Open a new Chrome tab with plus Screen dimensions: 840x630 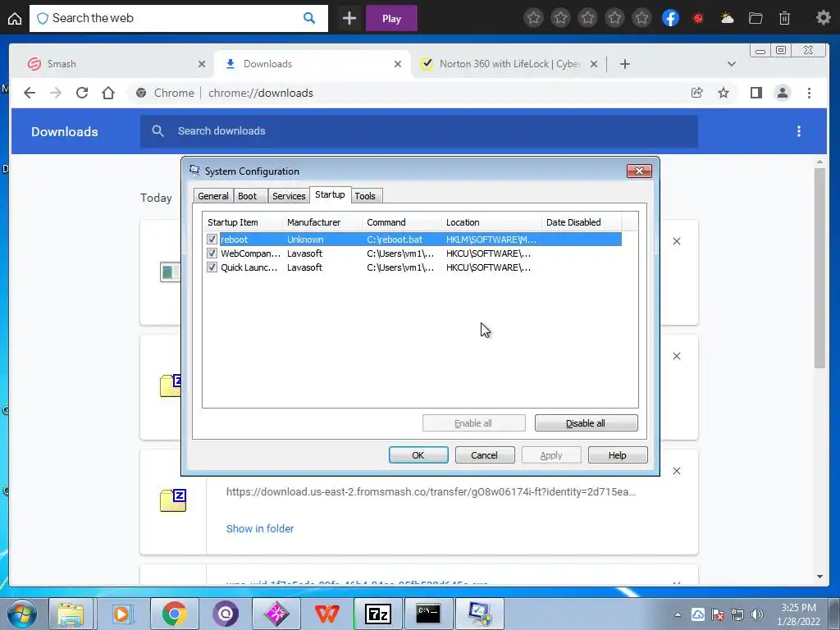click(x=624, y=64)
